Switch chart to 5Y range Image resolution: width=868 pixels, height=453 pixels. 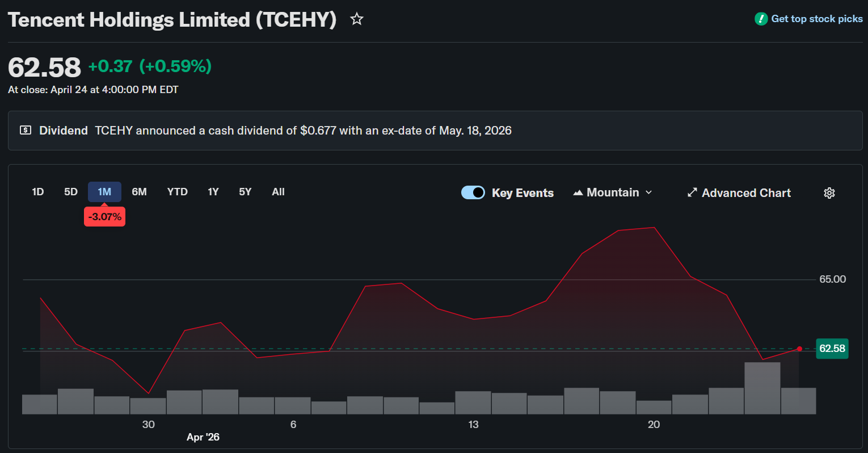pyautogui.click(x=245, y=192)
